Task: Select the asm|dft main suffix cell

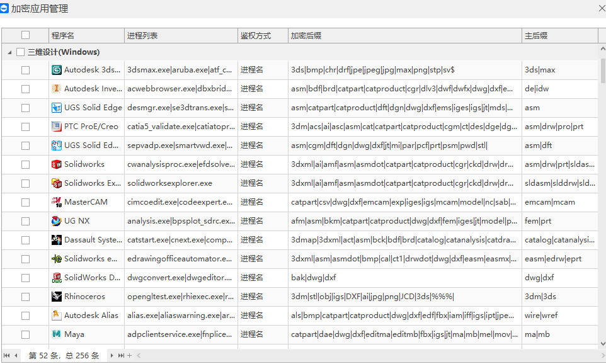Action: 560,145
